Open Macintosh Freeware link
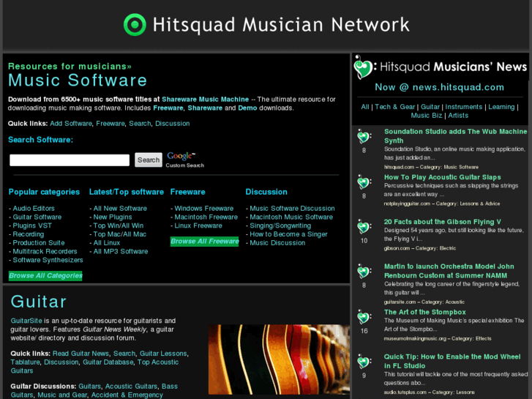 (x=206, y=217)
